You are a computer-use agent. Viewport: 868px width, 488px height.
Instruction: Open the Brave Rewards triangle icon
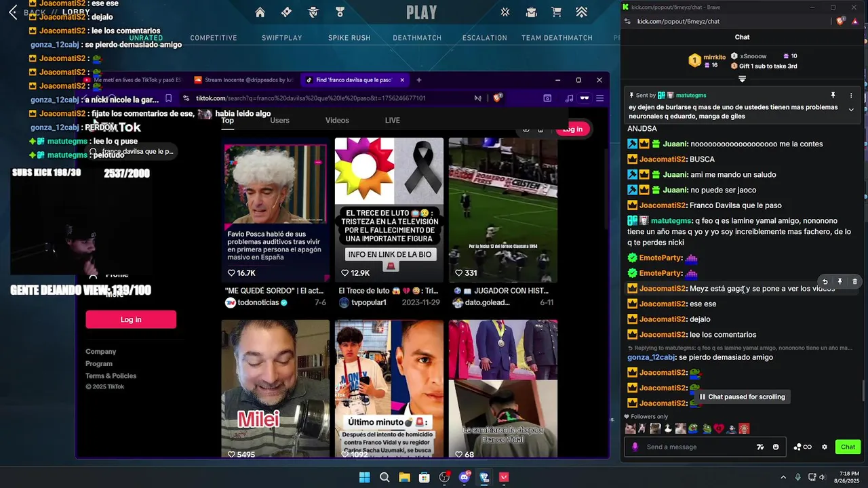(854, 22)
